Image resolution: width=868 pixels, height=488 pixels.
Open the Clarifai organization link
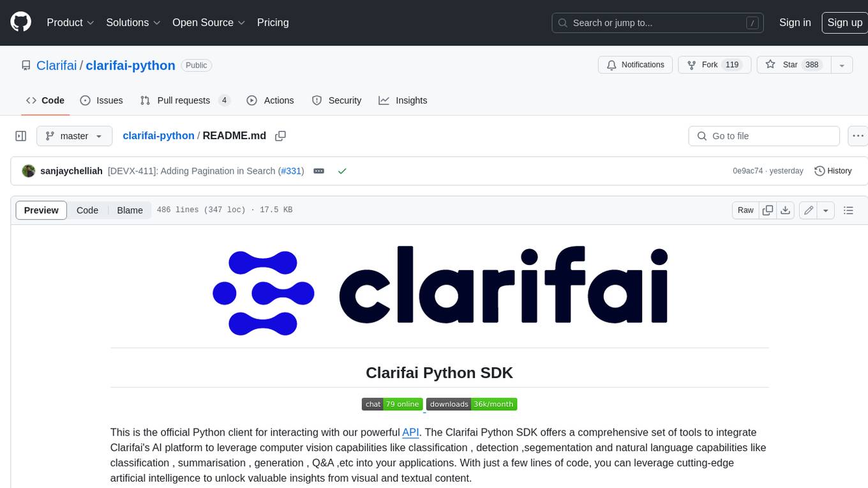click(x=56, y=65)
